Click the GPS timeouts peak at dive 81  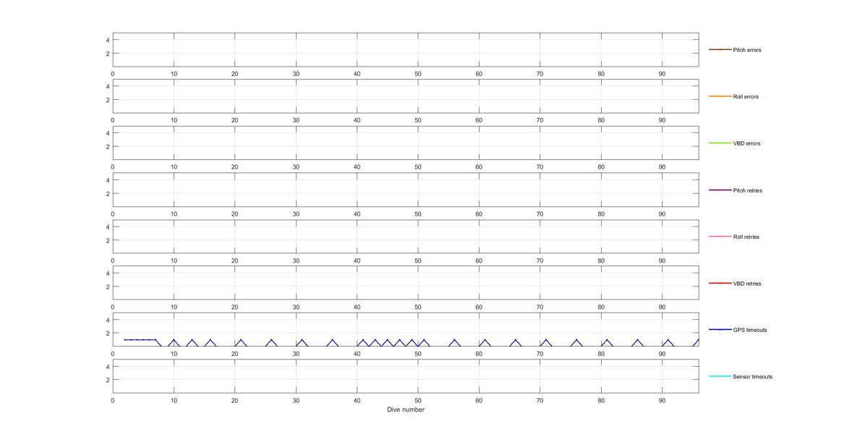click(x=607, y=340)
